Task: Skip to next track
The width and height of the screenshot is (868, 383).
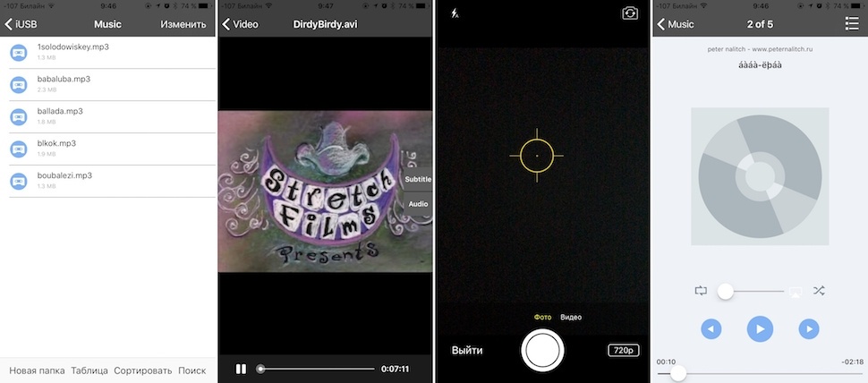Action: (x=809, y=329)
